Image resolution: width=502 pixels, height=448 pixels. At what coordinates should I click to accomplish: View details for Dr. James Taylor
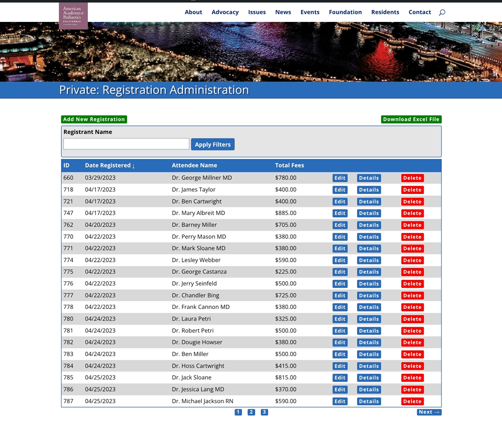coord(369,190)
